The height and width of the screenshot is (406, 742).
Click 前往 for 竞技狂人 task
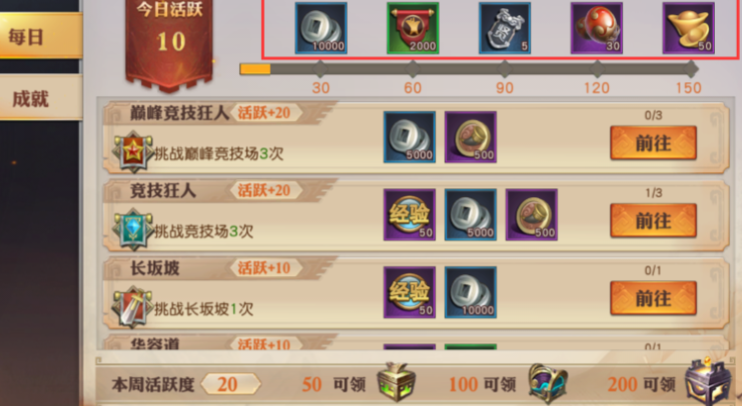coord(653,220)
